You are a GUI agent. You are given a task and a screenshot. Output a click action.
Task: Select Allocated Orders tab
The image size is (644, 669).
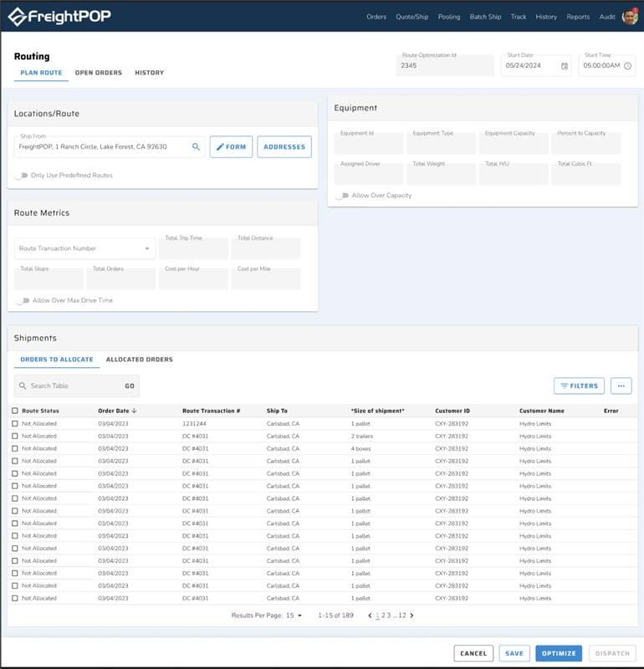click(139, 360)
